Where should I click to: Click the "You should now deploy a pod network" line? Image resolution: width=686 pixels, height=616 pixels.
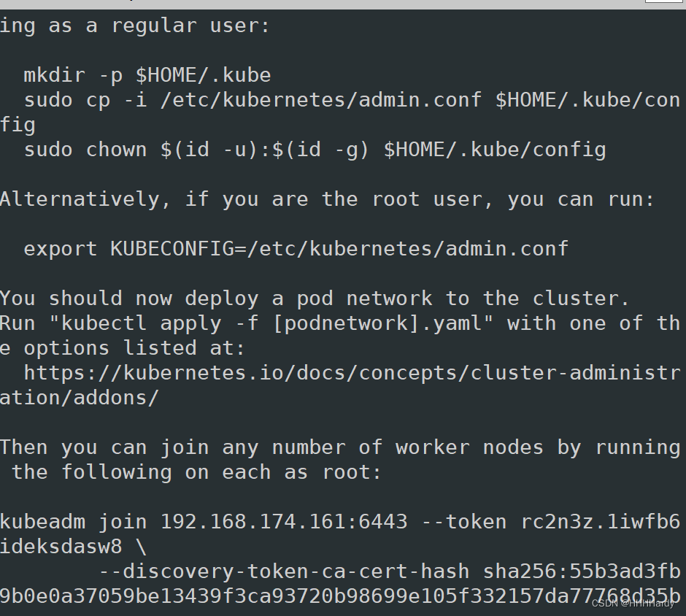coord(314,299)
